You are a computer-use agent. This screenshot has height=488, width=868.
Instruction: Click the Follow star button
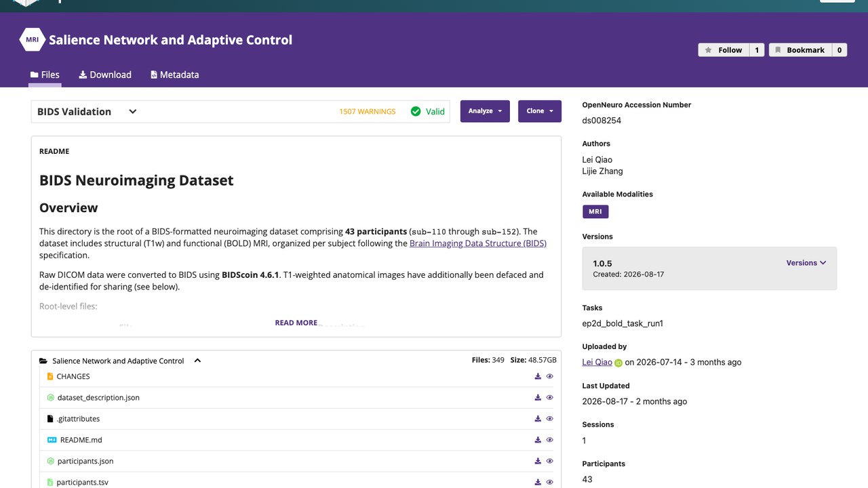click(x=724, y=50)
